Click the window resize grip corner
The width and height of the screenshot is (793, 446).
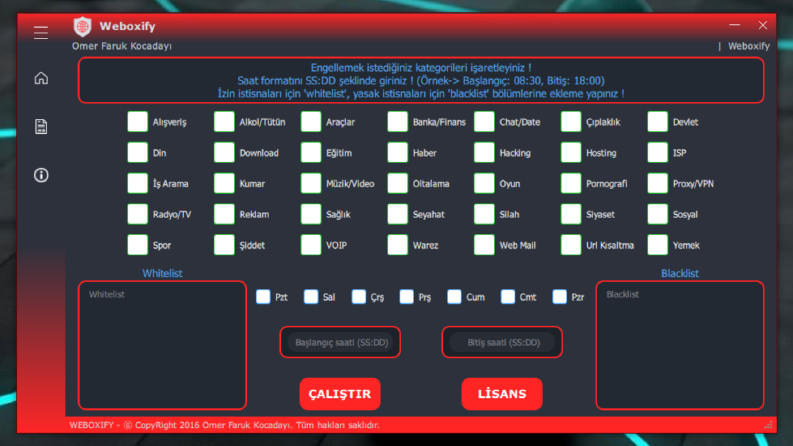768,425
